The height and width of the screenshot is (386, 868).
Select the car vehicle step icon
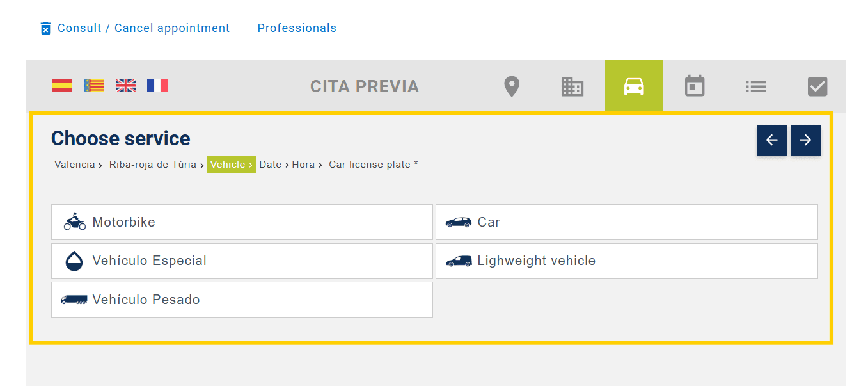(633, 86)
